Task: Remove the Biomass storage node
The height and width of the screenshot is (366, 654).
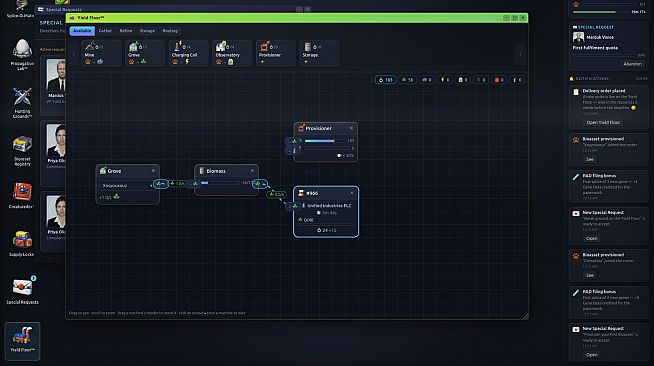Action: [x=252, y=171]
